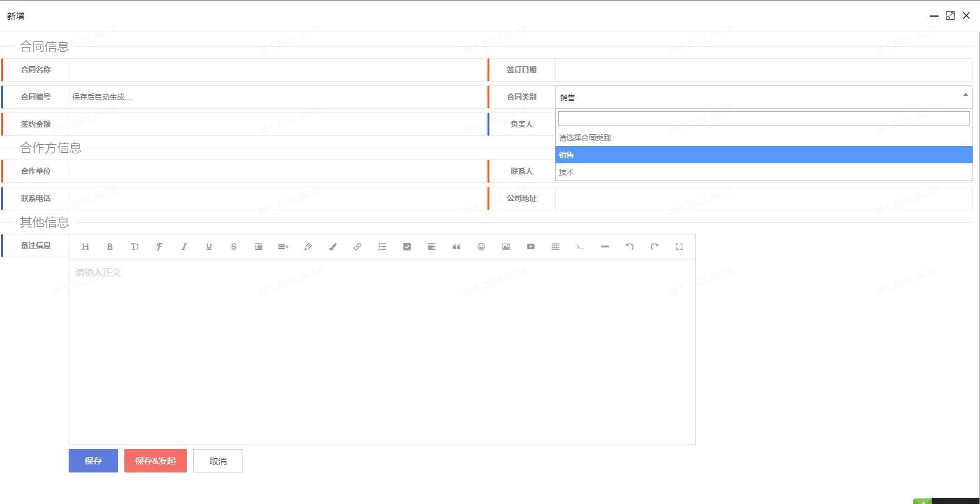Toggle underline text formatting
980x504 pixels.
[x=209, y=247]
